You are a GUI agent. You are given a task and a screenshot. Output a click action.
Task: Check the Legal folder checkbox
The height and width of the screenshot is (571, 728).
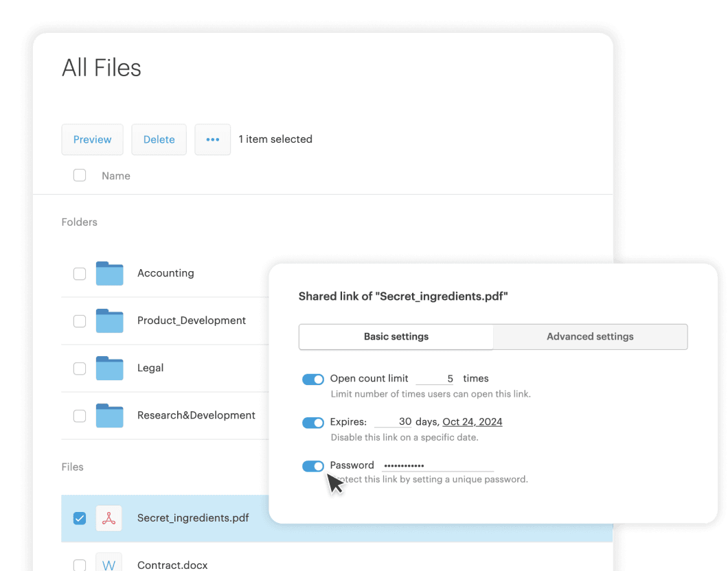[80, 369]
